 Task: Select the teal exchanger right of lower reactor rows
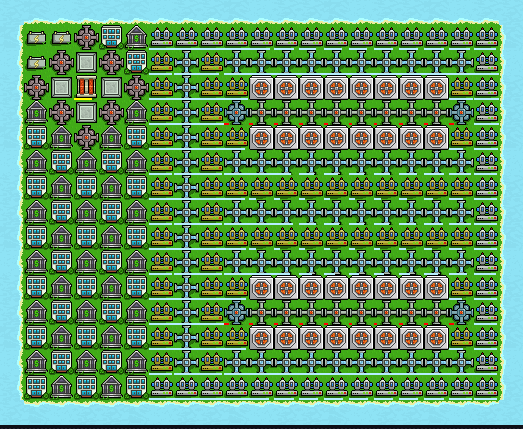[x=462, y=313]
